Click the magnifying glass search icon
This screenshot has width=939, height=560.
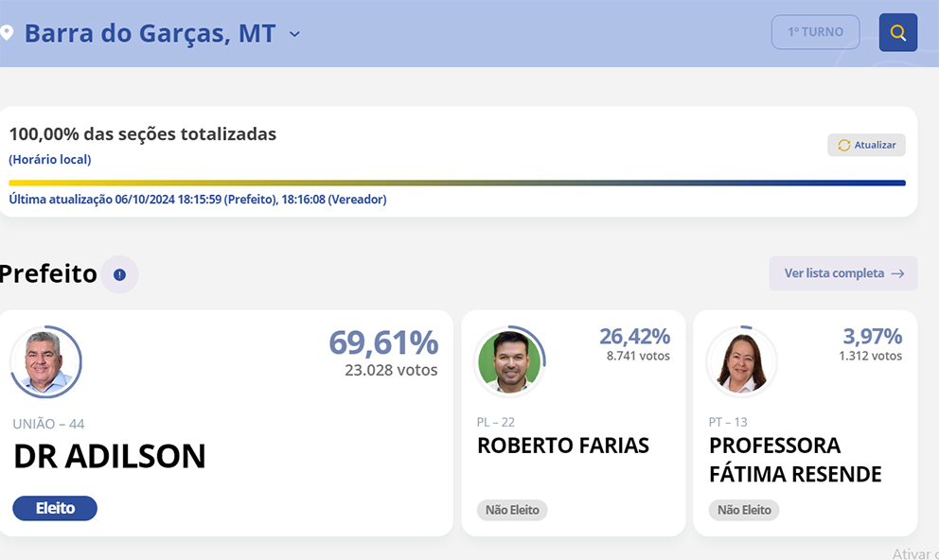(x=897, y=33)
